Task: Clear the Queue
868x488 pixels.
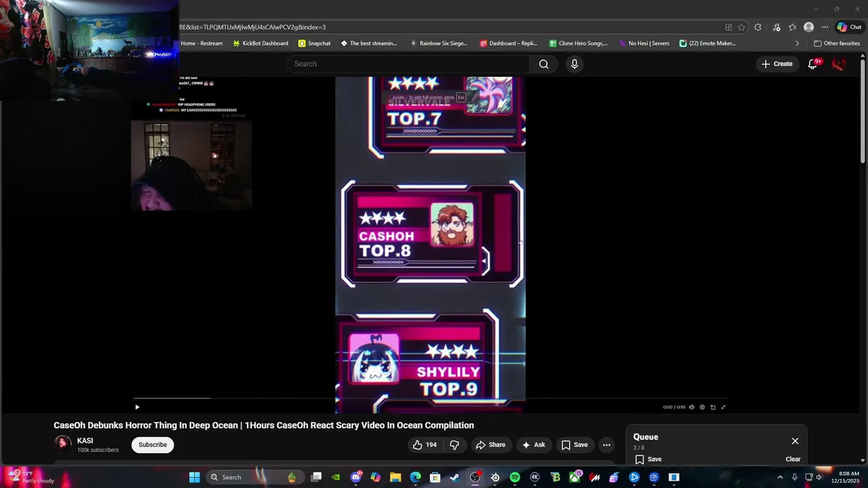Action: [x=793, y=459]
